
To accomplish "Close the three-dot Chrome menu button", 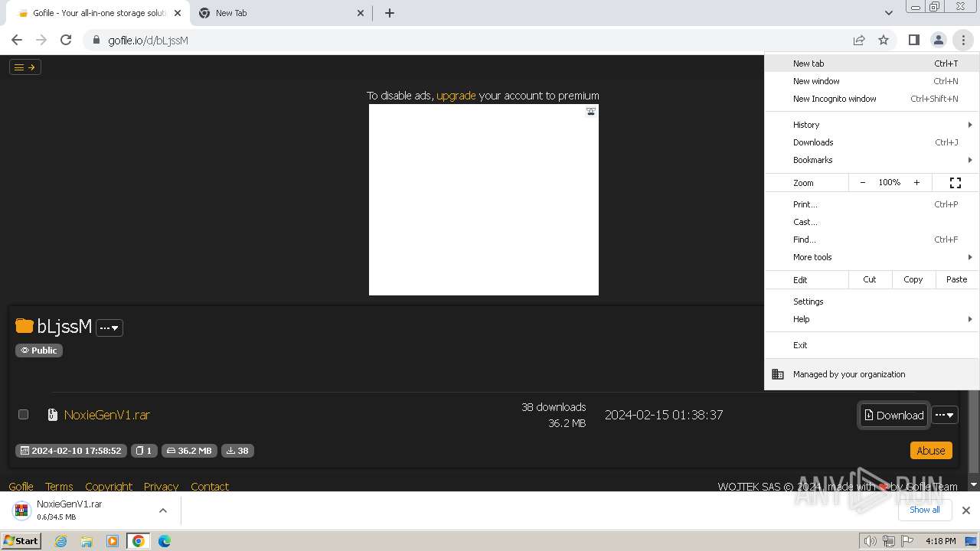I will (x=963, y=40).
